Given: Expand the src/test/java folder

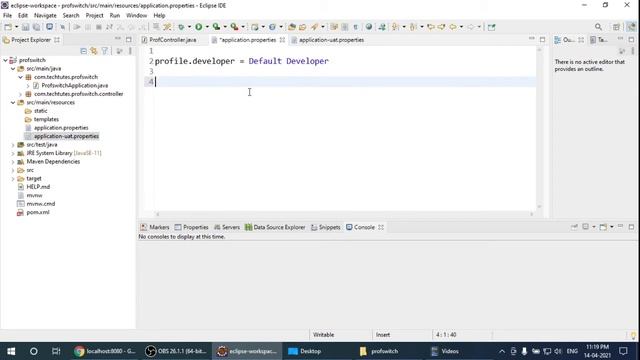Looking at the screenshot, I should point(13,145).
